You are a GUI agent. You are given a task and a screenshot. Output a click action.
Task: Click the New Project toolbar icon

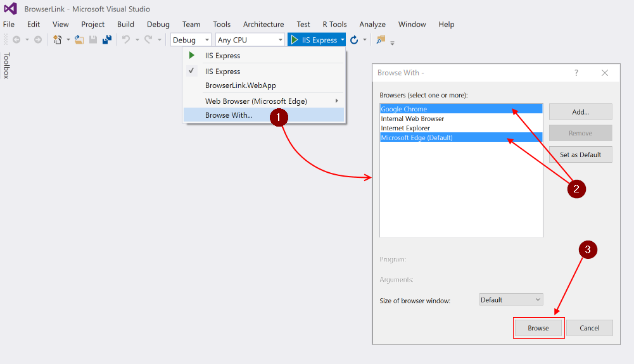click(58, 40)
